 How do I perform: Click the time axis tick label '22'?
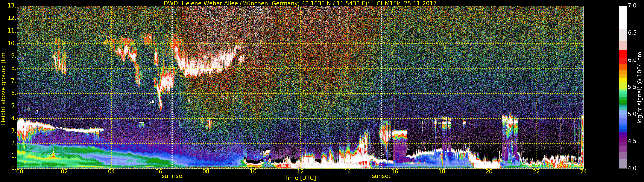tap(536, 172)
